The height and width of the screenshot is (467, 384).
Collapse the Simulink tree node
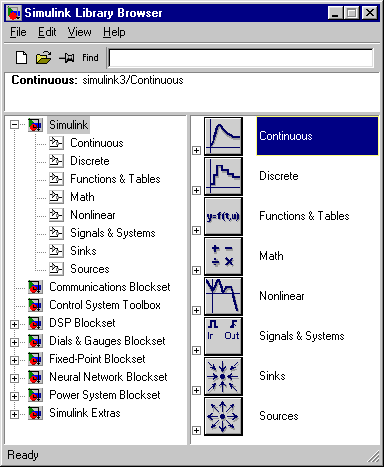tap(14, 125)
